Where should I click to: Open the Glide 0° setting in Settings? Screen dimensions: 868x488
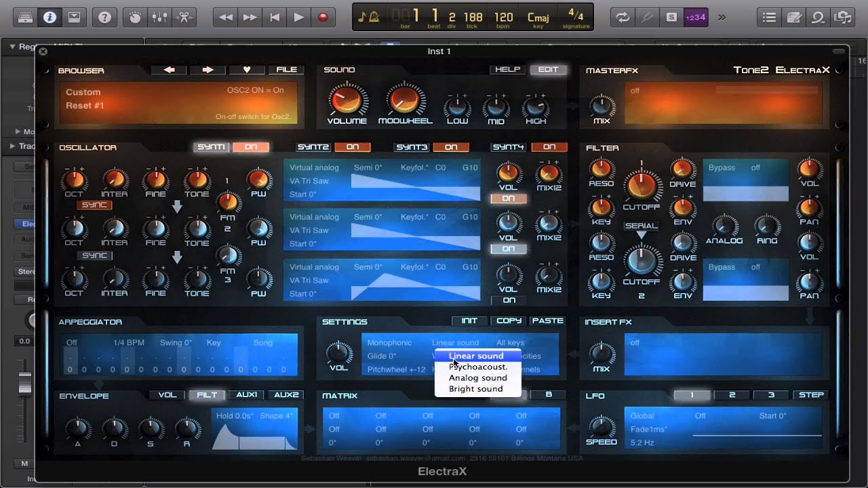coord(381,356)
